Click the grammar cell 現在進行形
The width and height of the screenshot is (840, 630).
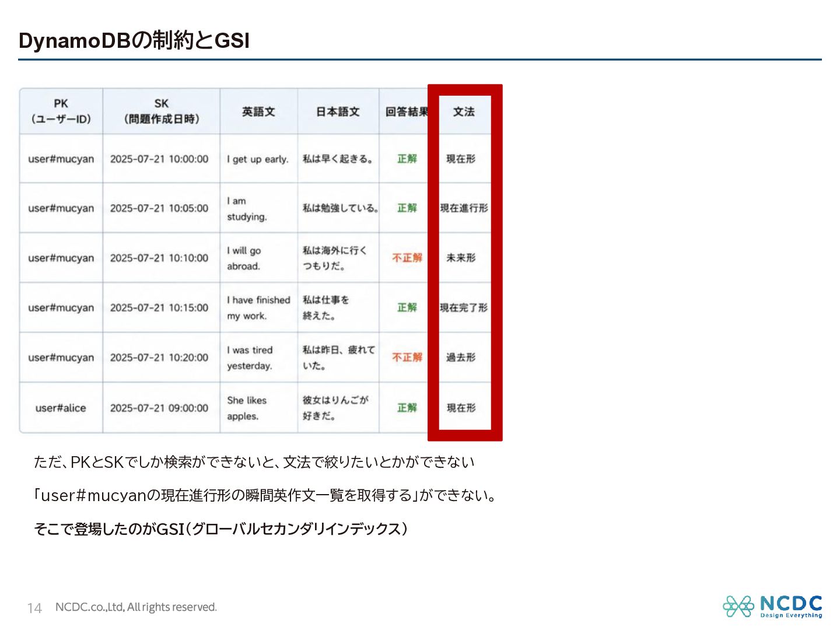464,208
